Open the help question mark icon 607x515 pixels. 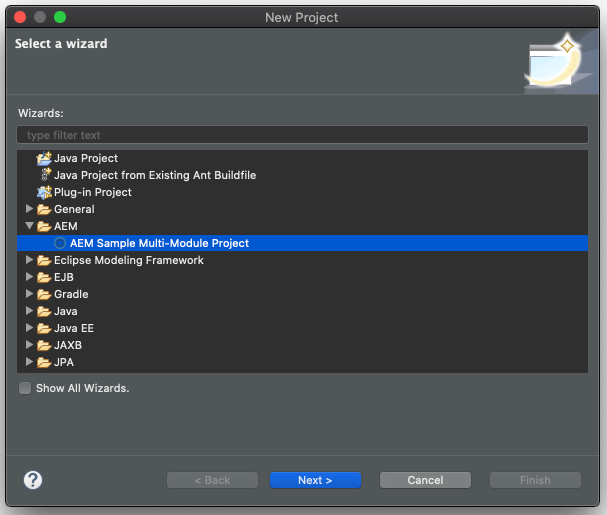pos(33,480)
